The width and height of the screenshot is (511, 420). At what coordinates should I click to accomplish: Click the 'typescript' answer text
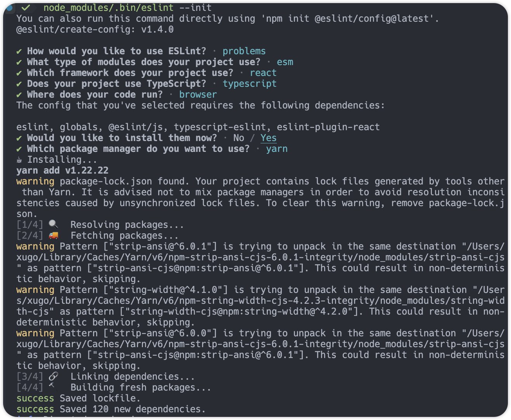tap(249, 84)
